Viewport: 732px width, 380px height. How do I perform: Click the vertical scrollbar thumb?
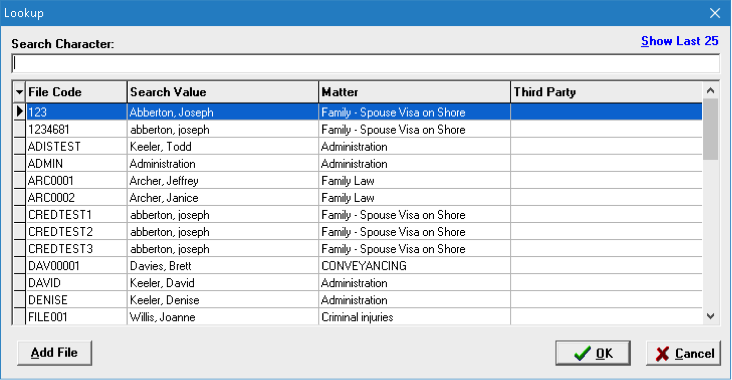pyautogui.click(x=711, y=129)
